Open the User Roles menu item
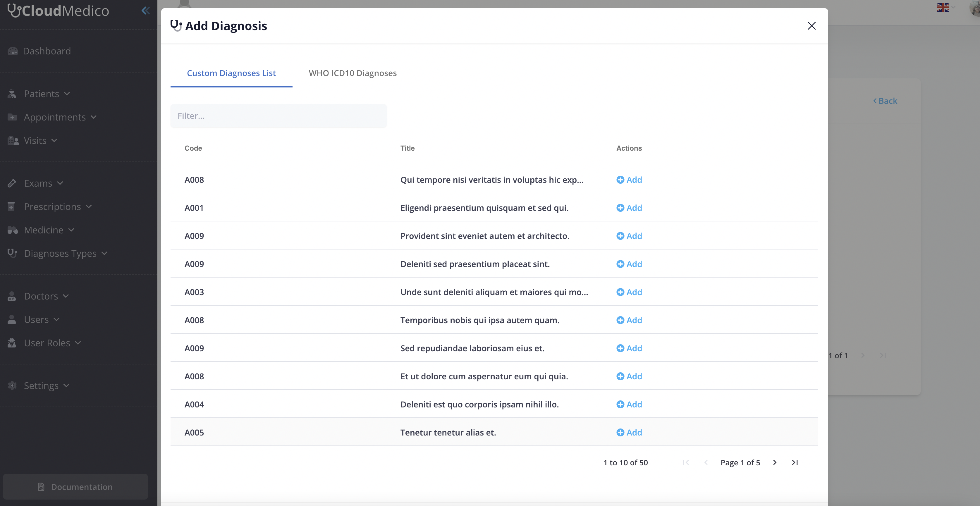Viewport: 980px width, 506px height. 47,343
